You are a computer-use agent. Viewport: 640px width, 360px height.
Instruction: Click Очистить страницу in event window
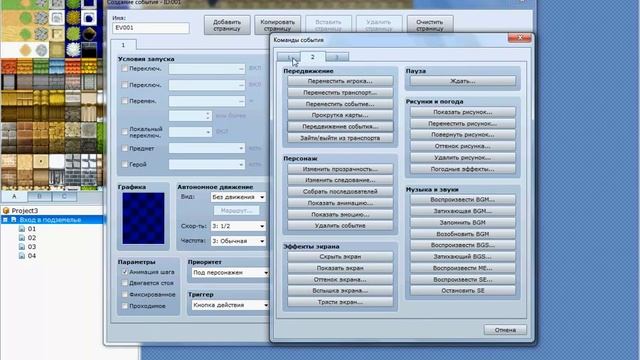pos(430,25)
